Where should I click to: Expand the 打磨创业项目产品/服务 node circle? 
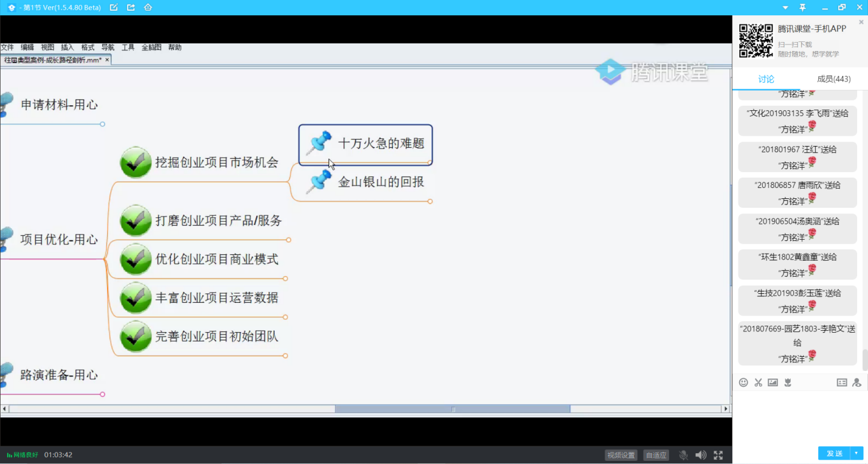point(289,240)
